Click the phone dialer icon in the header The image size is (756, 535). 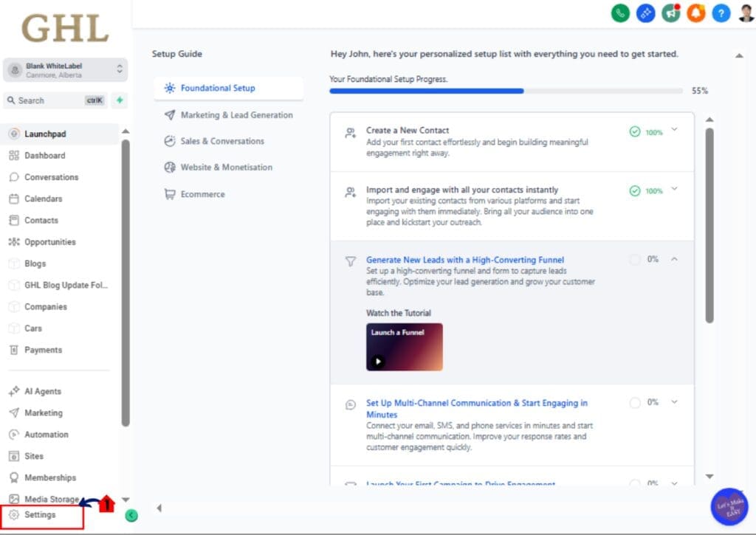coord(620,13)
